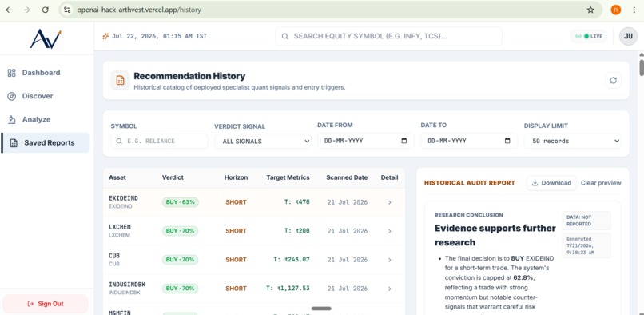Click the horizontal scroll handle under the table
The height and width of the screenshot is (315, 644).
(321, 309)
